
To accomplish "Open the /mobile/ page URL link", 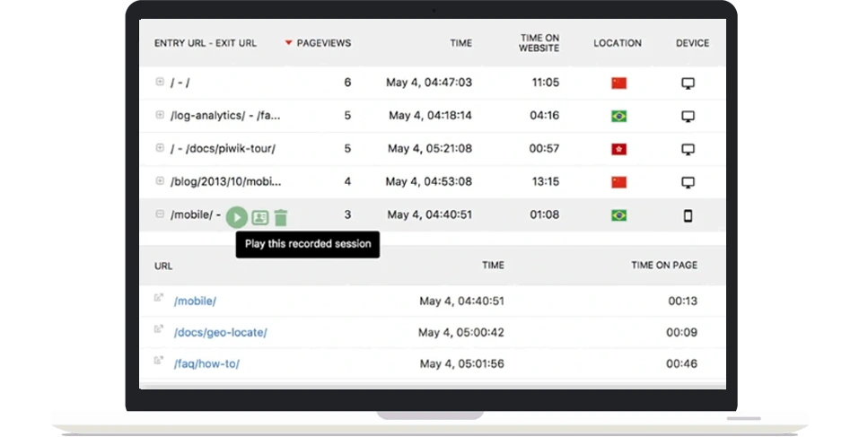I will (195, 302).
